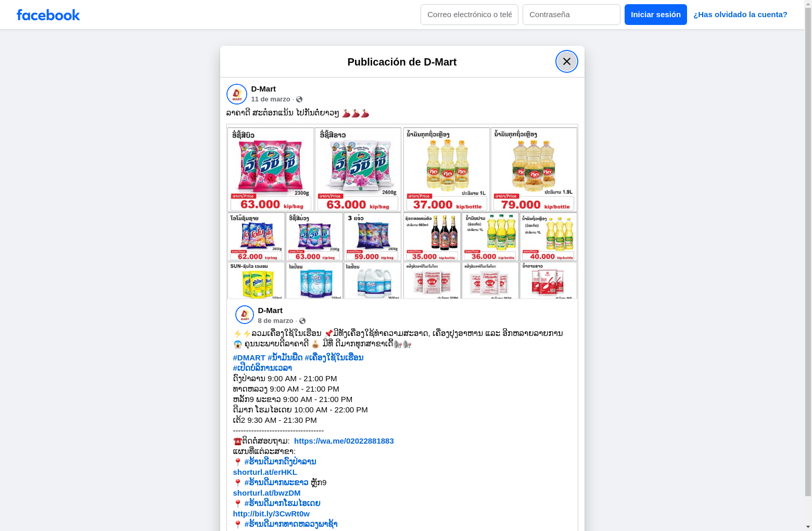Screen dimensions: 812x531
Task: Open D-Mart page name on 8 de marzo post
Action: tap(270, 310)
